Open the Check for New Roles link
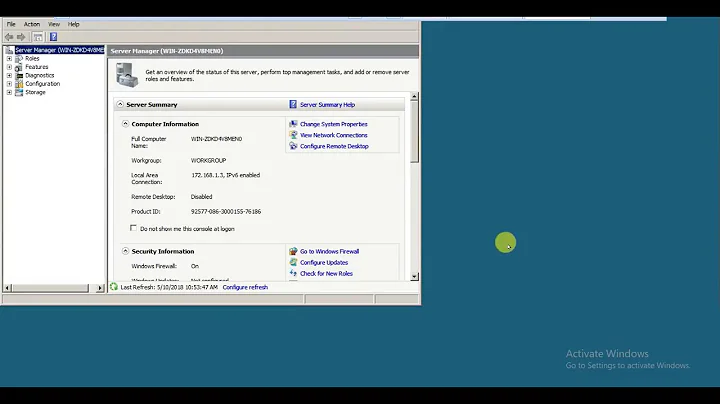720x404 pixels. [326, 273]
